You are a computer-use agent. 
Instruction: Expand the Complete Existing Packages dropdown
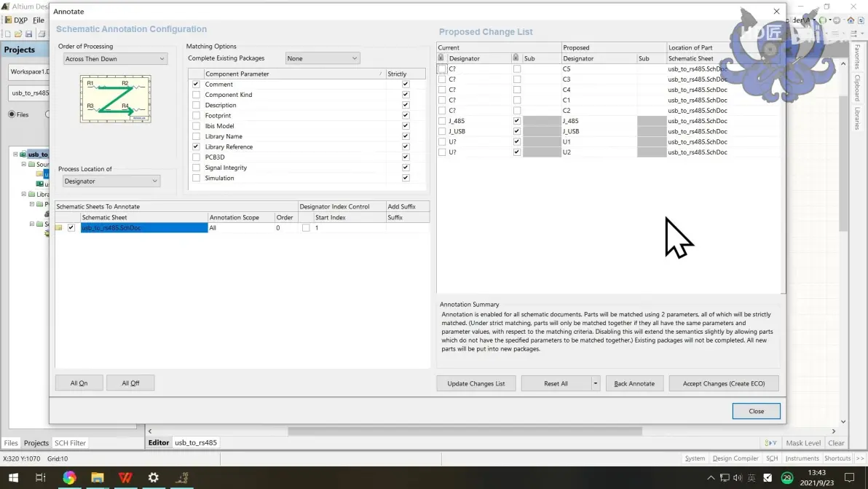click(x=322, y=58)
